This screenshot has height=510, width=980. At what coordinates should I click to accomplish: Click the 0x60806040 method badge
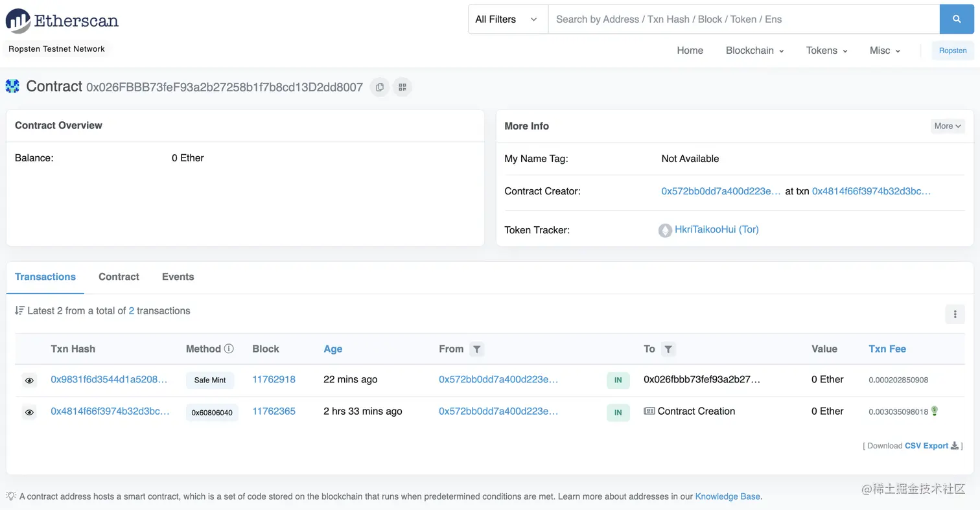click(212, 412)
